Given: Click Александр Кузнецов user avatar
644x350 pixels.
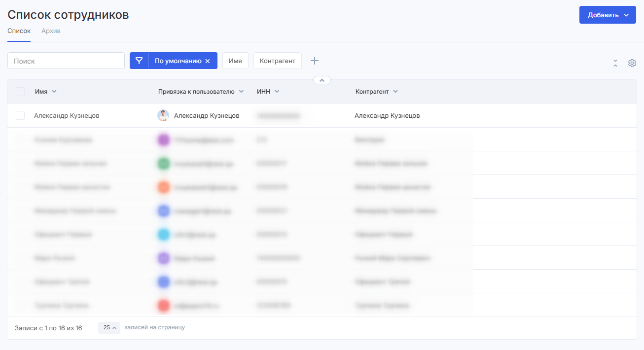Looking at the screenshot, I should coord(163,115).
